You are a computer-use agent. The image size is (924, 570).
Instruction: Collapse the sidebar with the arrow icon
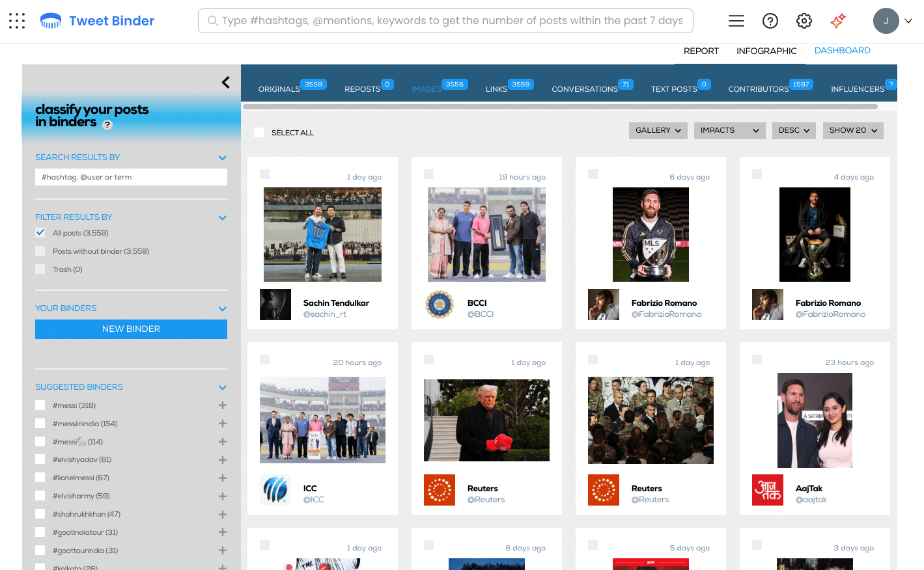pyautogui.click(x=225, y=83)
